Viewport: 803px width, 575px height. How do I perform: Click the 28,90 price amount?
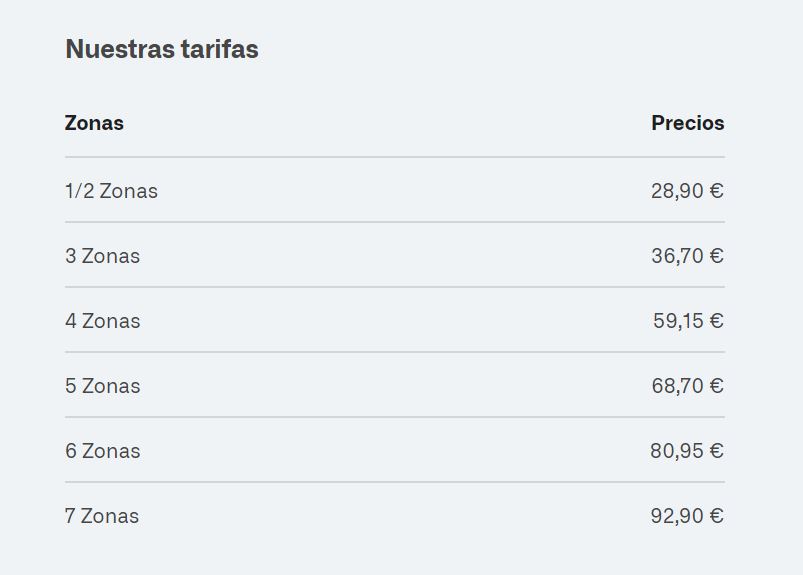pos(677,191)
